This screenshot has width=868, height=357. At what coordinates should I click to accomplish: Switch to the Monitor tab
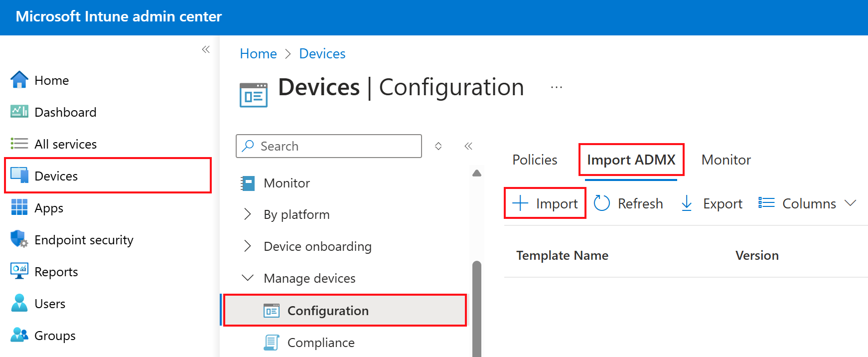click(726, 160)
